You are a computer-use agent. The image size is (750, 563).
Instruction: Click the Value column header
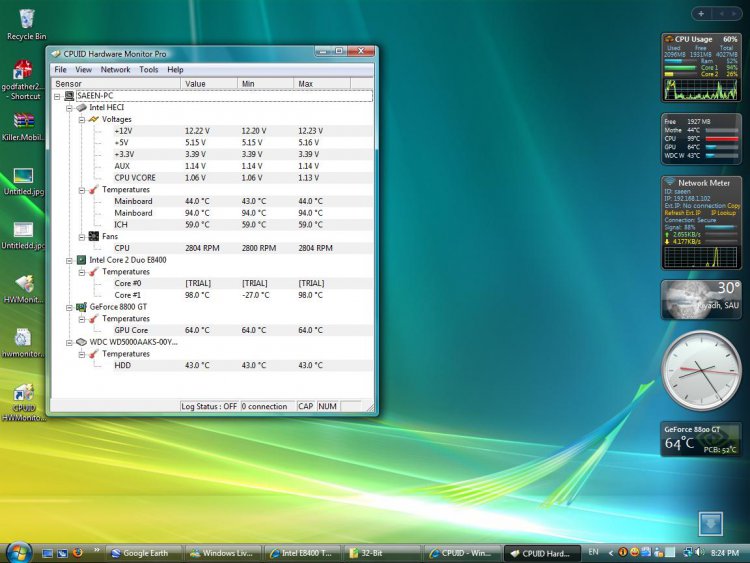coord(209,84)
